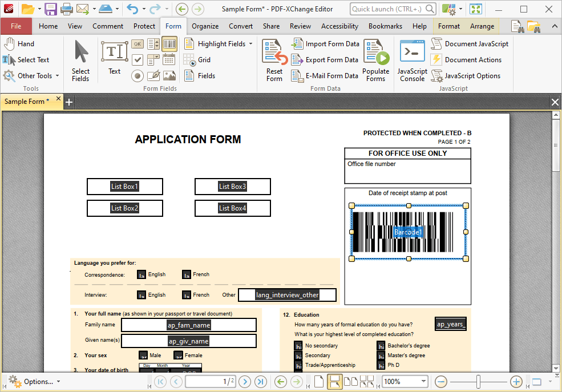Switch to the Home ribbon tab
This screenshot has height=392, width=562.
point(48,26)
